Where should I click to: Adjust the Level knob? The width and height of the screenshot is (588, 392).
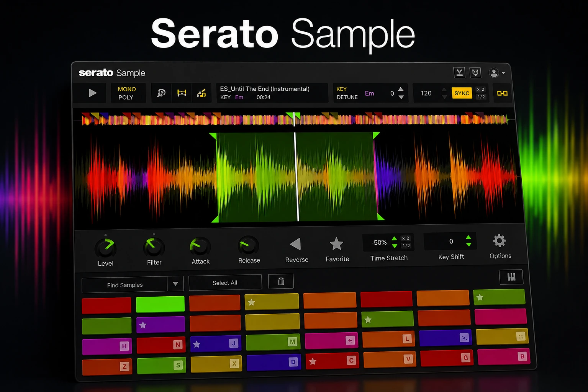105,248
